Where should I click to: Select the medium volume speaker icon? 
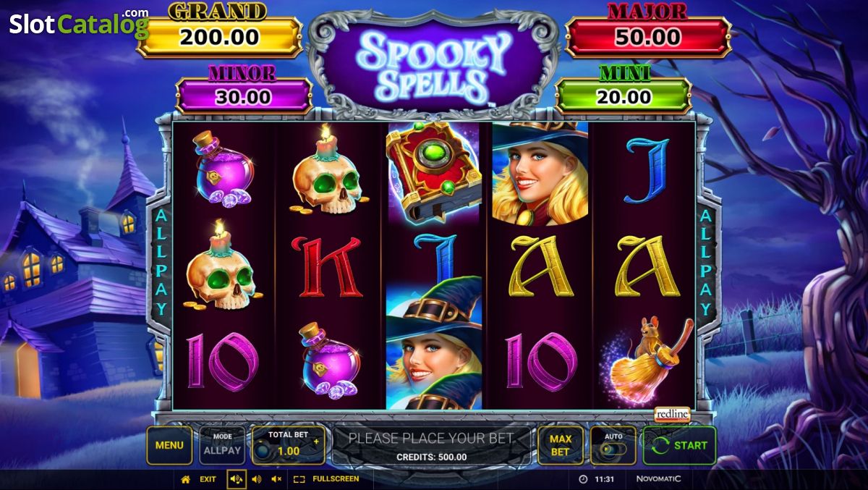(256, 479)
